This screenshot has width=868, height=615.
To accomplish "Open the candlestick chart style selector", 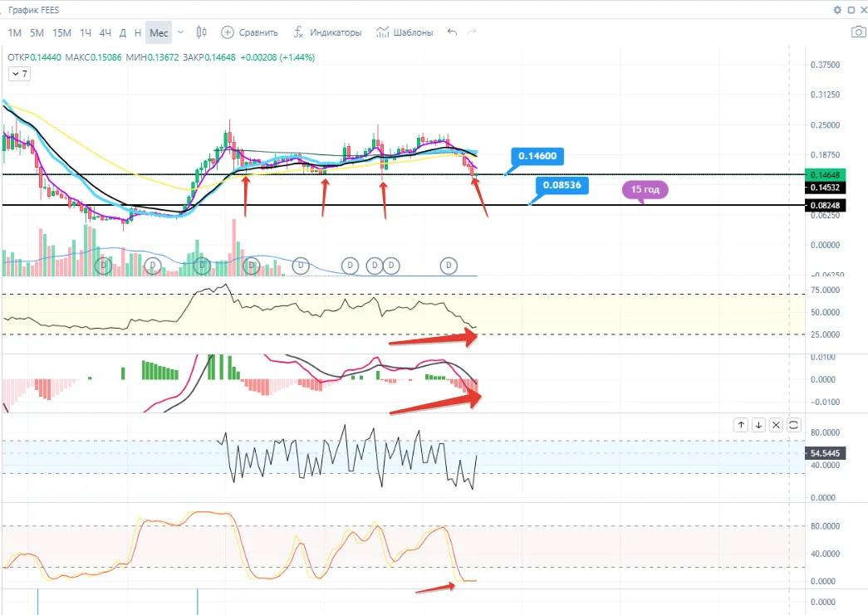I will coord(202,32).
